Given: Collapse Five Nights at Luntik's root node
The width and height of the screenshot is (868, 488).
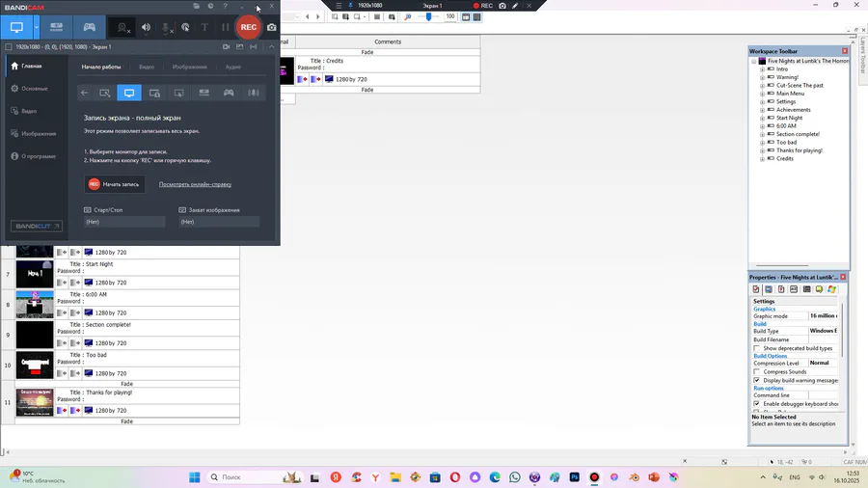Looking at the screenshot, I should point(754,62).
